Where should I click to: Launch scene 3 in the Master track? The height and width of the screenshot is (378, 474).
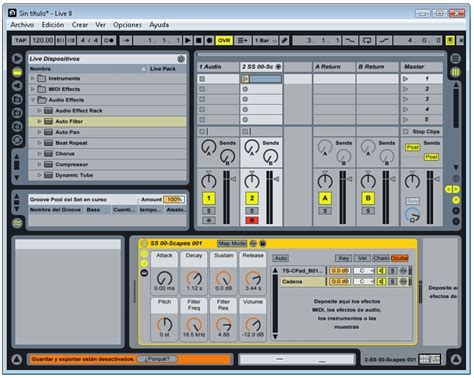click(406, 99)
